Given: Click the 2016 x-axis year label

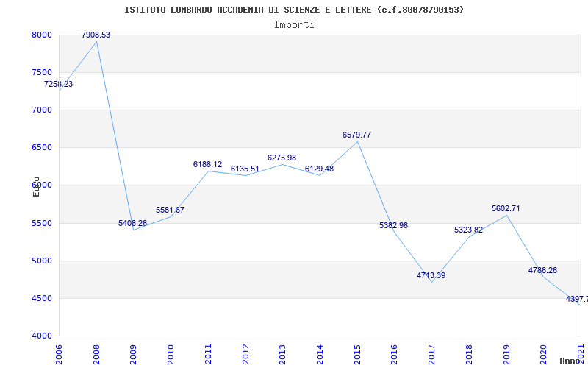Looking at the screenshot, I should tap(394, 354).
